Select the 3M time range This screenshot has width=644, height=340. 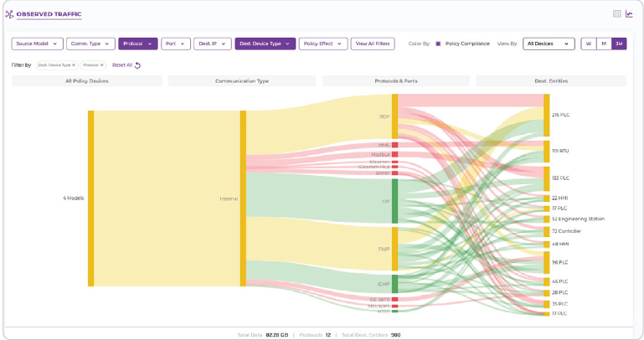[618, 44]
